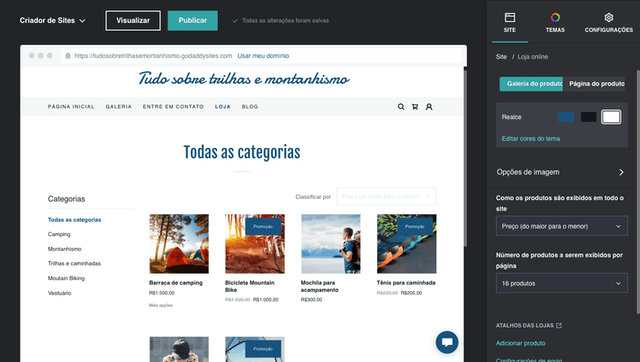Click Mais opções under Barraca de camping
Screen dimensions: 640x362
(x=161, y=305)
